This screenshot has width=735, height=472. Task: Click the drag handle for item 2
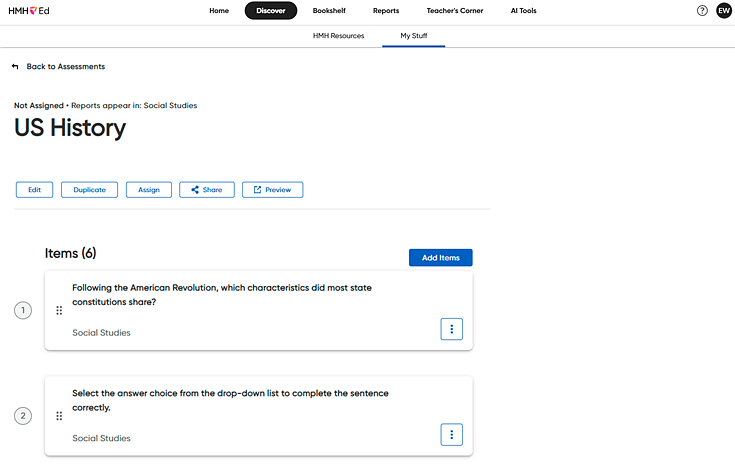(x=59, y=416)
